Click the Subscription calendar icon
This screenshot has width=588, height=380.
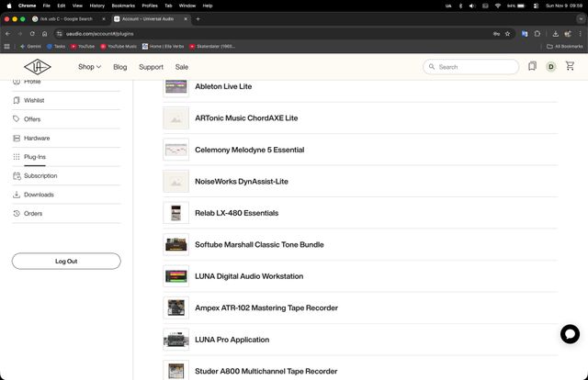pyautogui.click(x=16, y=175)
